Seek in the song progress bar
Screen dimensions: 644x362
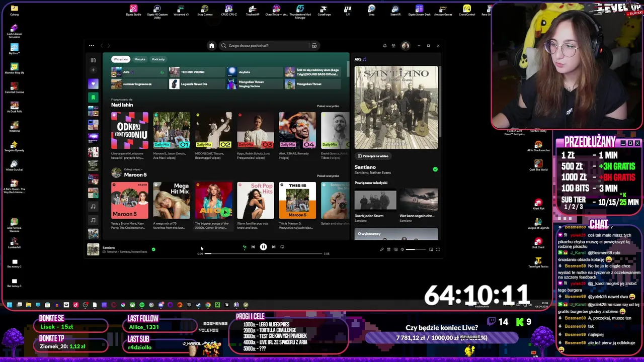pyautogui.click(x=263, y=253)
